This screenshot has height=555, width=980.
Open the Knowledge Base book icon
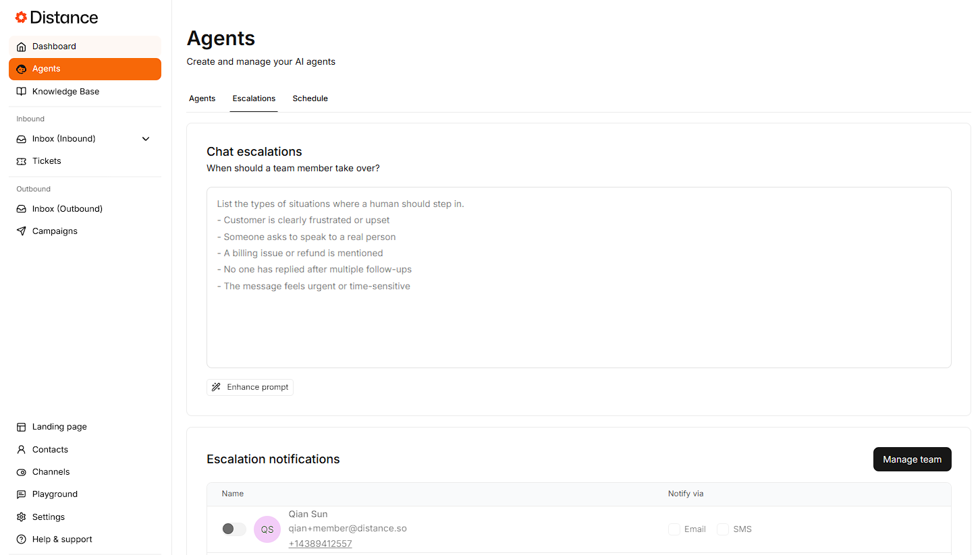21,92
